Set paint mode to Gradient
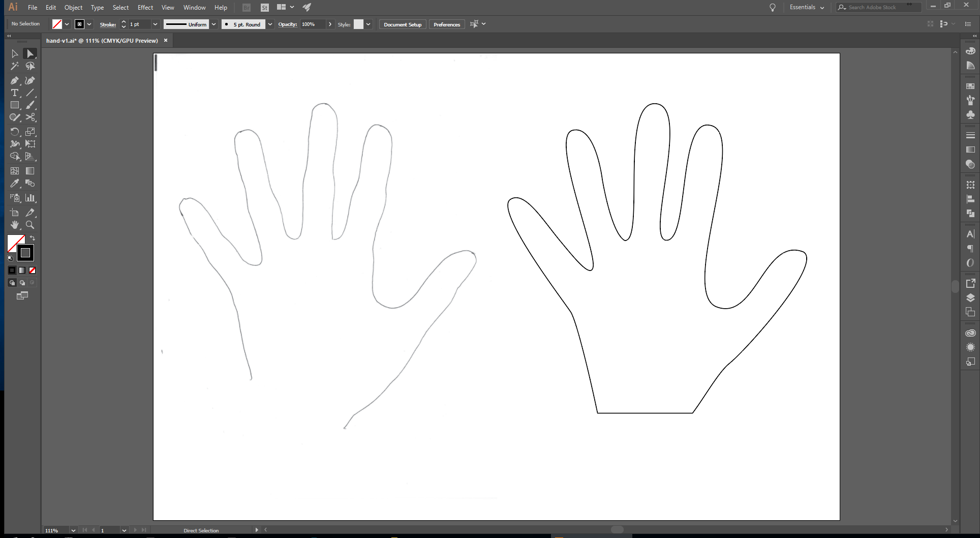Viewport: 980px width, 538px height. tap(22, 270)
